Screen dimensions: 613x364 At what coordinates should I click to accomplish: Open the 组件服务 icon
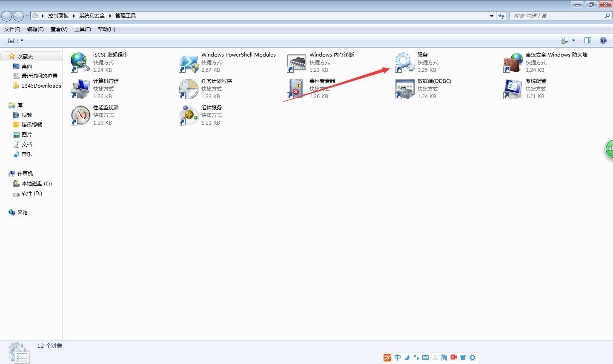point(189,115)
